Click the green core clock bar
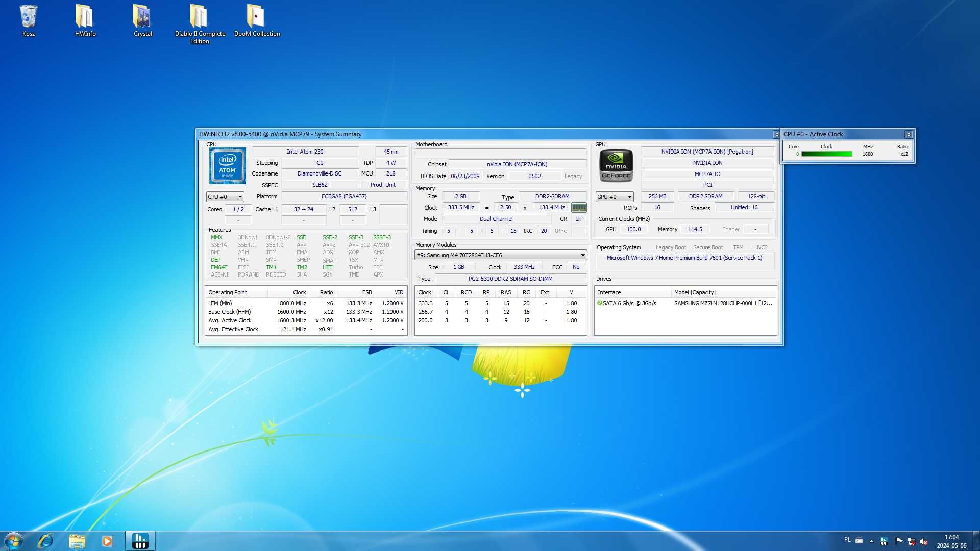The height and width of the screenshot is (551, 980). 826,154
